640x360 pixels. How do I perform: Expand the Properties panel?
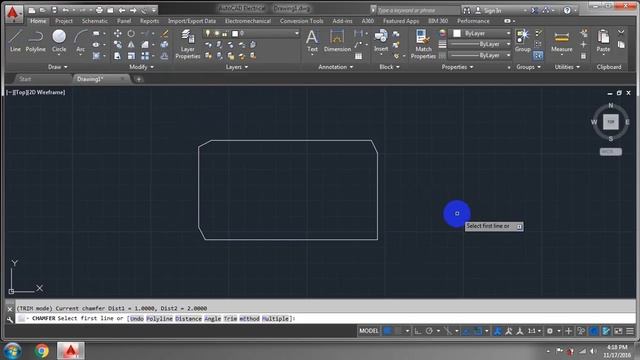pyautogui.click(x=457, y=67)
